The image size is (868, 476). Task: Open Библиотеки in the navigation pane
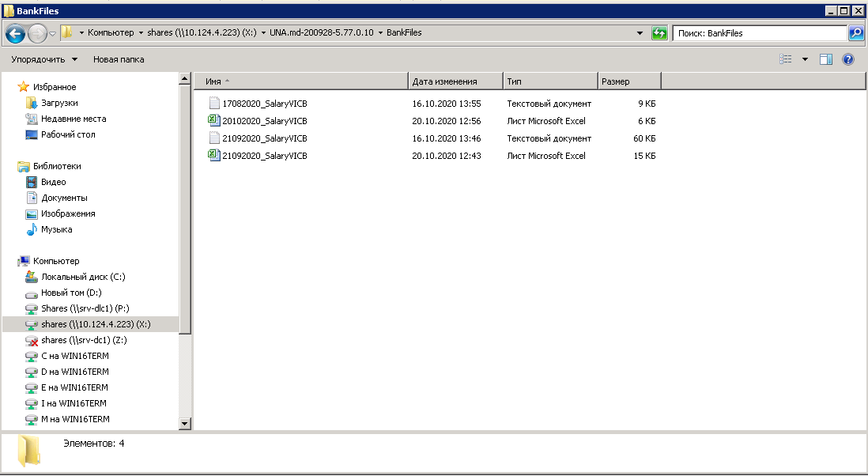coord(57,166)
